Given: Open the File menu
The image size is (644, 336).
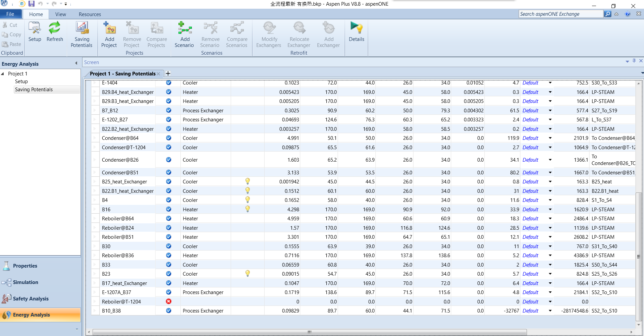Looking at the screenshot, I should [10, 14].
